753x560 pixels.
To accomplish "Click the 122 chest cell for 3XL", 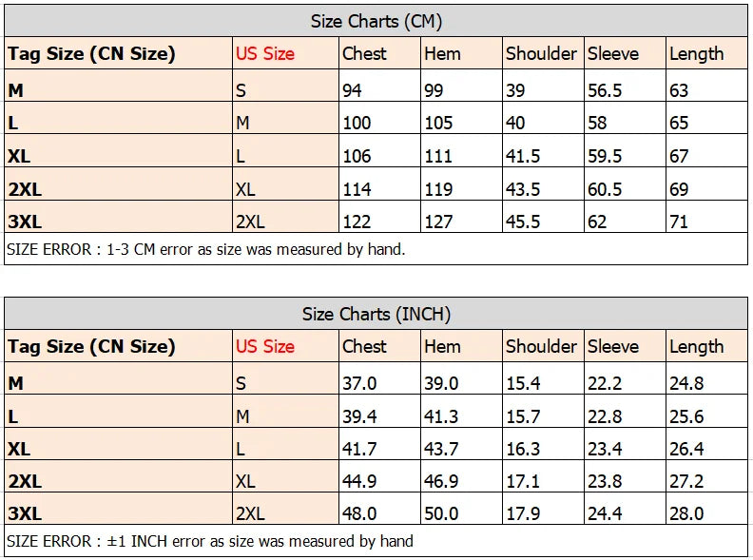I will click(357, 222).
